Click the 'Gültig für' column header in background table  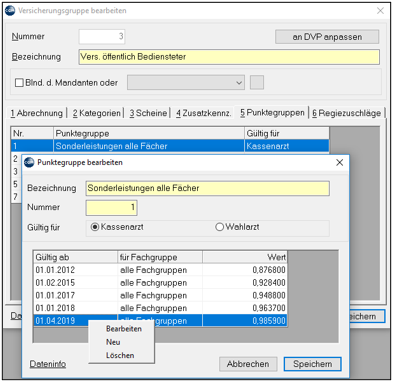[287, 134]
